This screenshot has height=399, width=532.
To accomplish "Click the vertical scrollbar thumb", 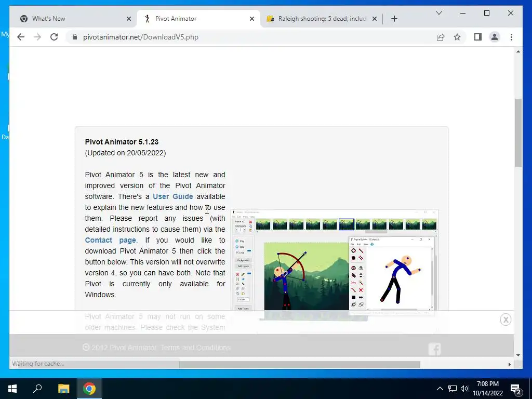I will 518,133.
